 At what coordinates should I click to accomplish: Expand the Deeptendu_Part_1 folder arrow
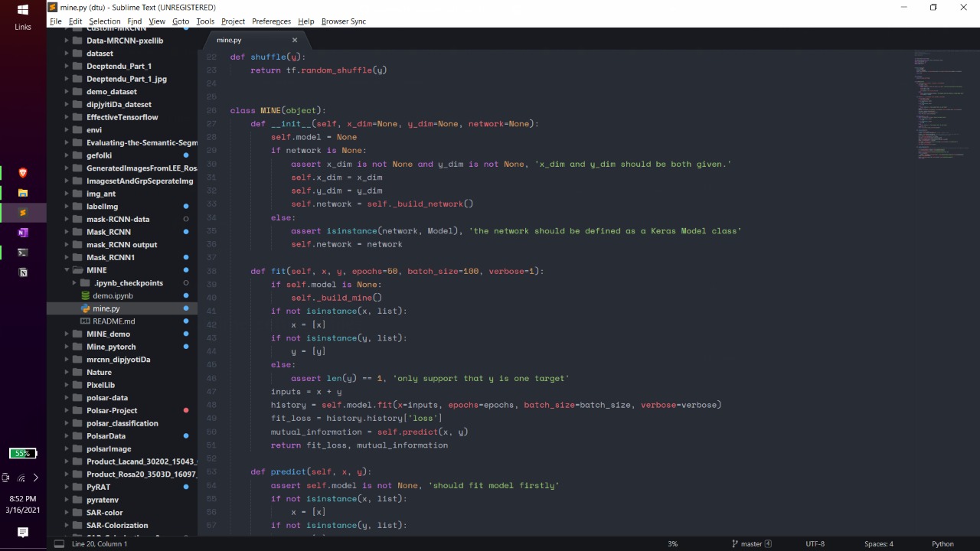click(x=67, y=66)
